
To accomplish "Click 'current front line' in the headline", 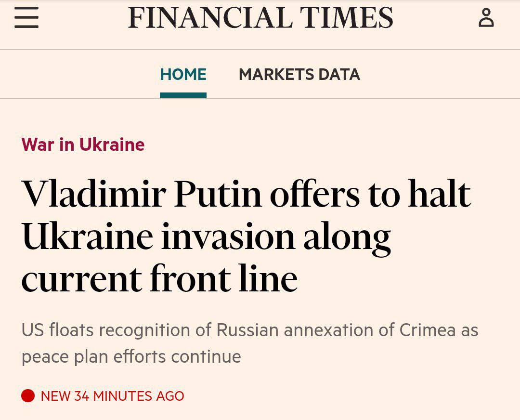I will click(159, 279).
